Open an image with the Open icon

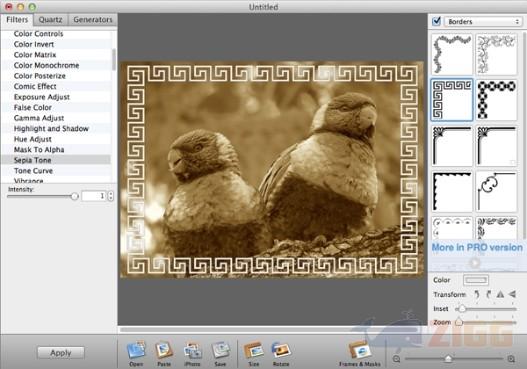click(x=136, y=350)
